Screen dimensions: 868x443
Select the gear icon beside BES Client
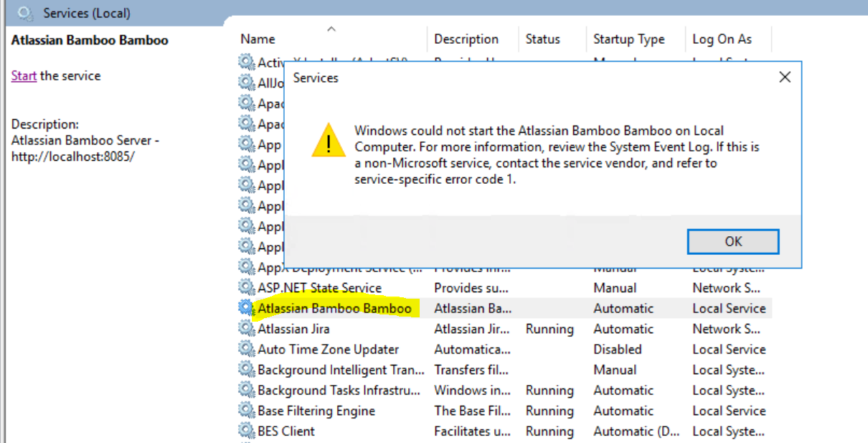click(247, 431)
